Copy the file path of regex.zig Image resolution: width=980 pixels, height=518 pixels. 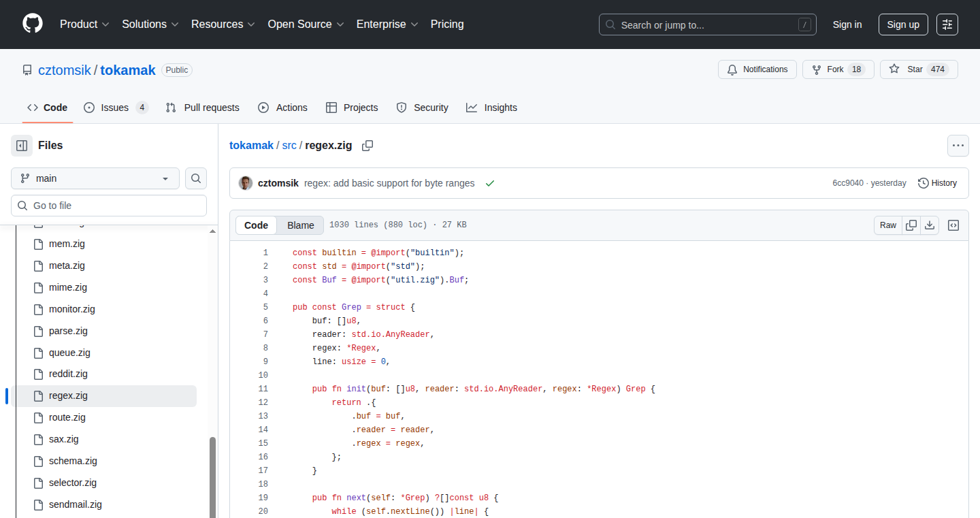(367, 146)
